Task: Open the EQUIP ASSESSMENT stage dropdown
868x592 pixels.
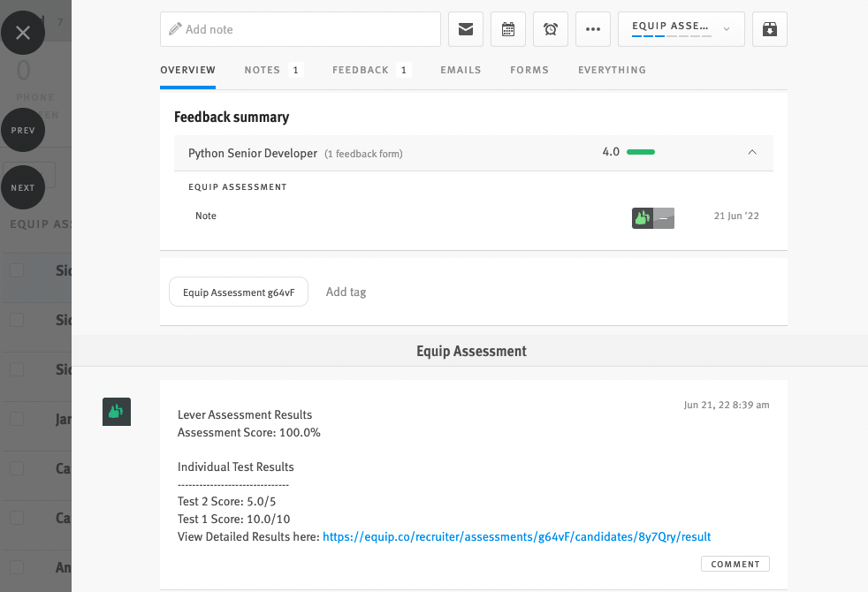Action: tap(681, 28)
